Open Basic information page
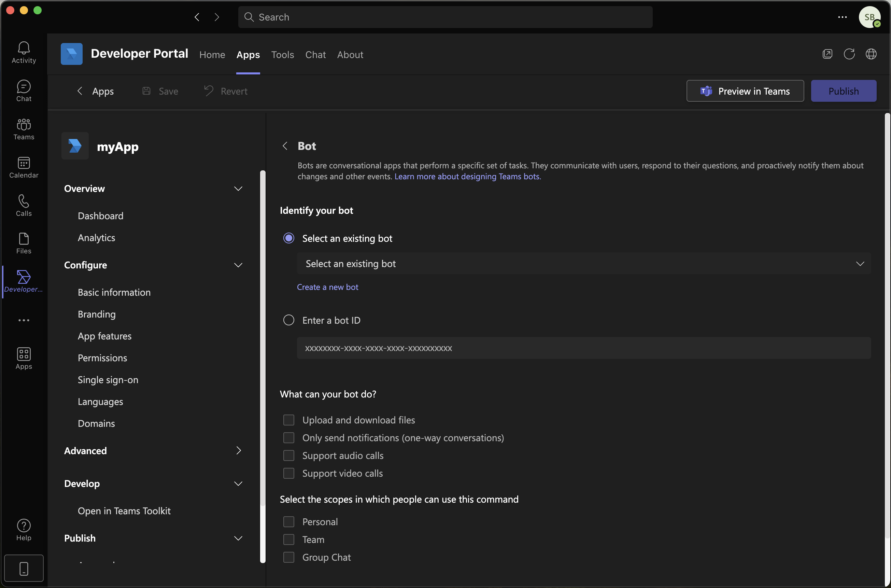 coord(114,292)
